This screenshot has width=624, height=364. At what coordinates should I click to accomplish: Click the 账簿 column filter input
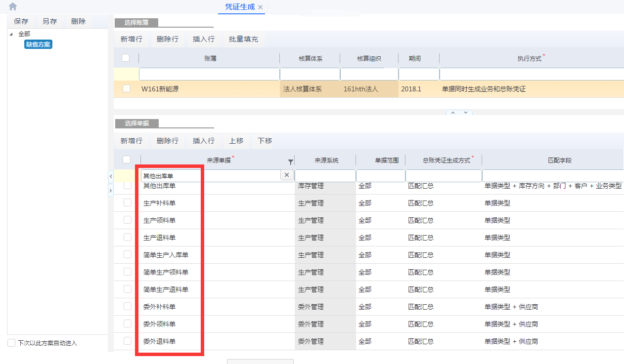tap(209, 74)
